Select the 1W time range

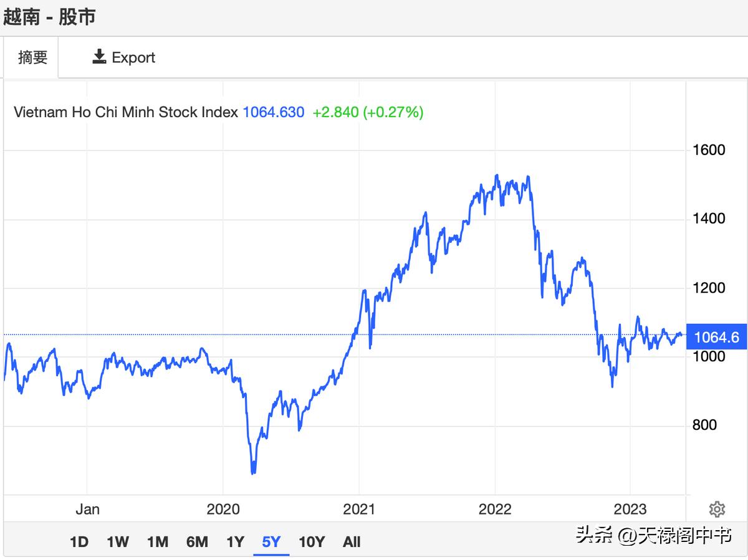(118, 542)
